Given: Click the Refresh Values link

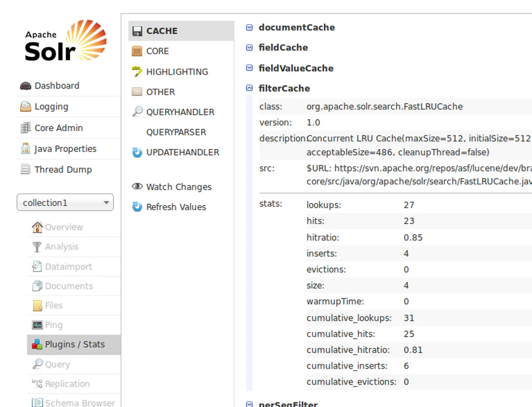Looking at the screenshot, I should 176,207.
